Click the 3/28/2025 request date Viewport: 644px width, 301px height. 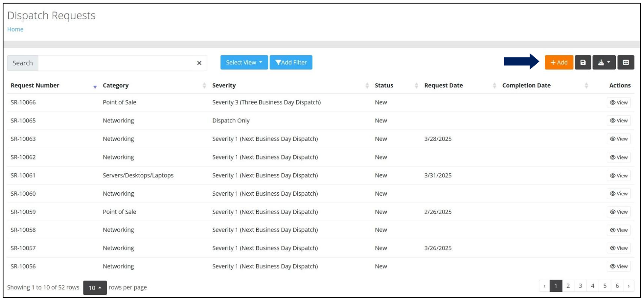(438, 139)
